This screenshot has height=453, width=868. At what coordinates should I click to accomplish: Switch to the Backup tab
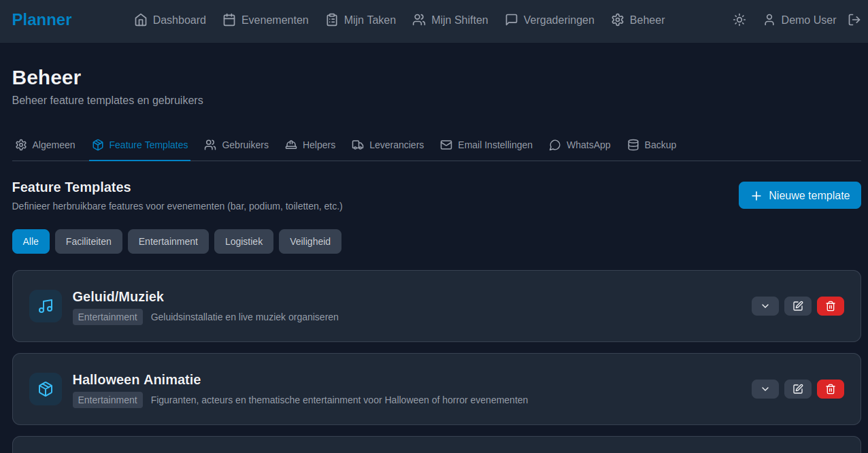652,145
